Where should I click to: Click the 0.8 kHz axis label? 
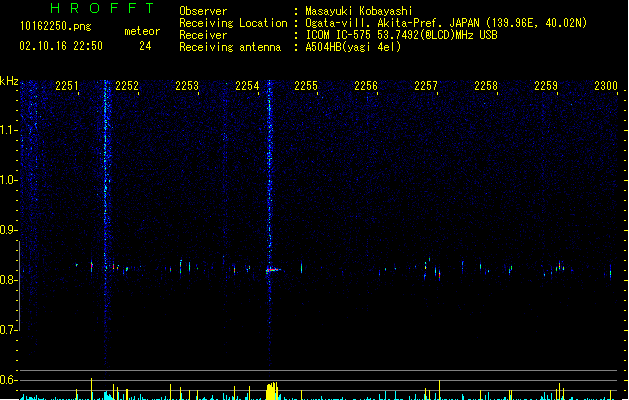point(8,280)
